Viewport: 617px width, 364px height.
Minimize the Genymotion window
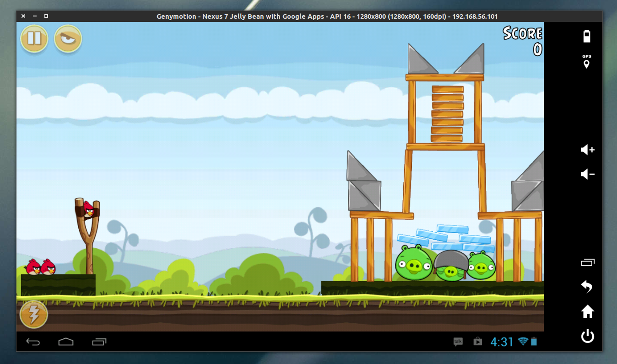click(35, 16)
